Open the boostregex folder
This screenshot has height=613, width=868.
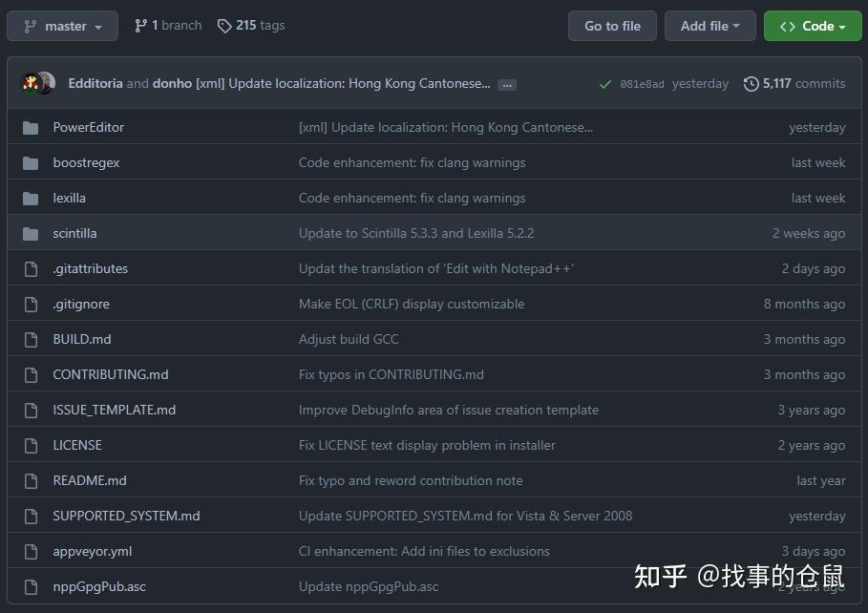pos(86,163)
